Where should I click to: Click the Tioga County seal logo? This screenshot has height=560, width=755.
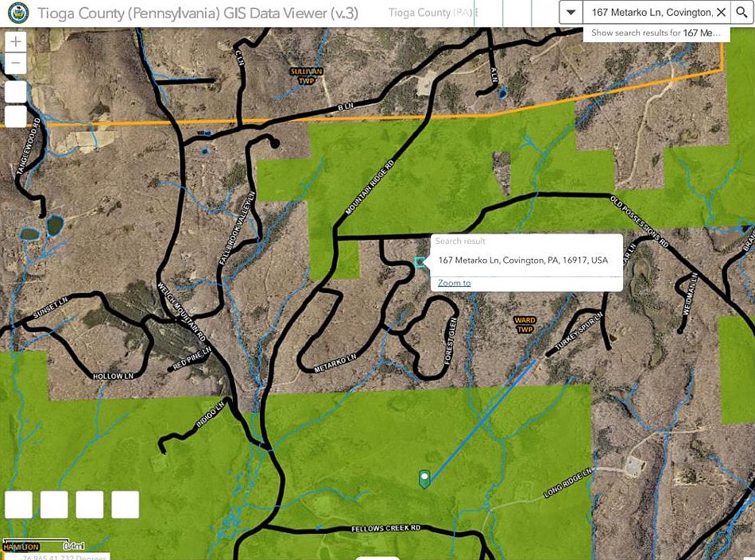(17, 13)
